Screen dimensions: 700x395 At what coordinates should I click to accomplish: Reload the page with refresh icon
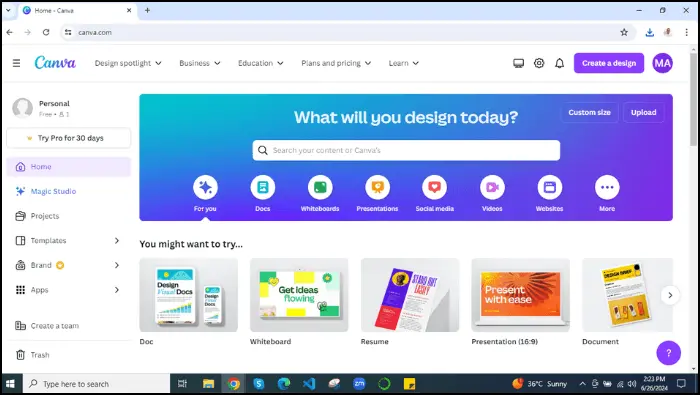pos(46,32)
